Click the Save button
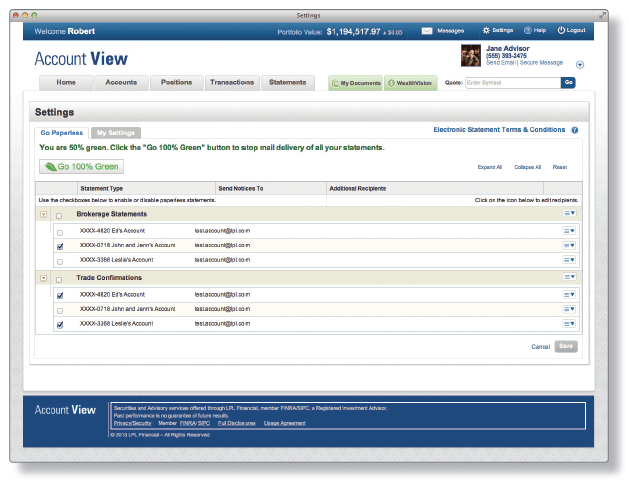The width and height of the screenshot is (629, 485). [566, 346]
